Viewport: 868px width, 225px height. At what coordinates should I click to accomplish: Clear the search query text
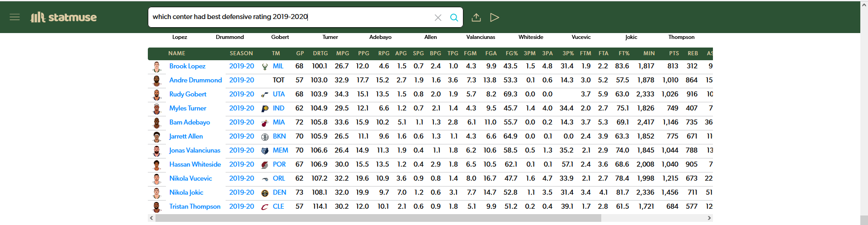438,18
